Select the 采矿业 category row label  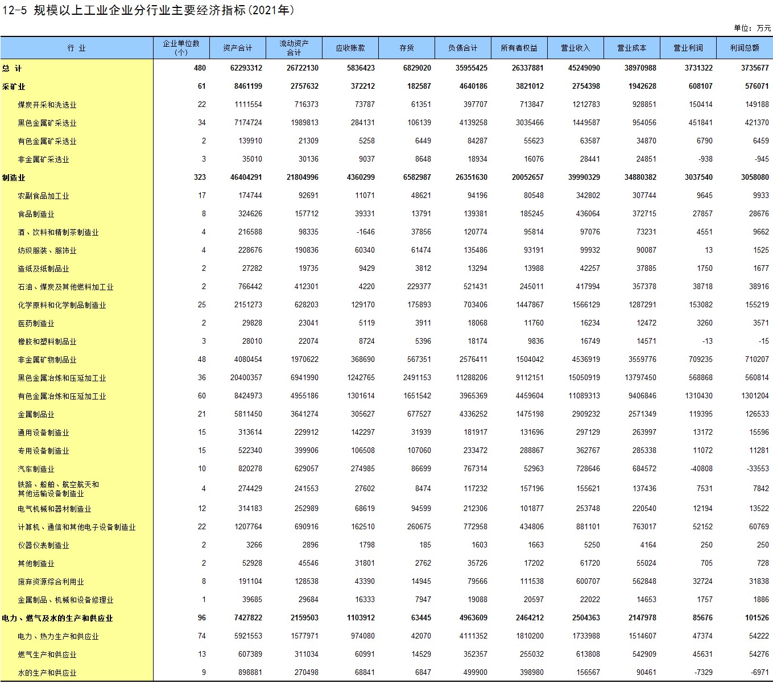point(14,87)
